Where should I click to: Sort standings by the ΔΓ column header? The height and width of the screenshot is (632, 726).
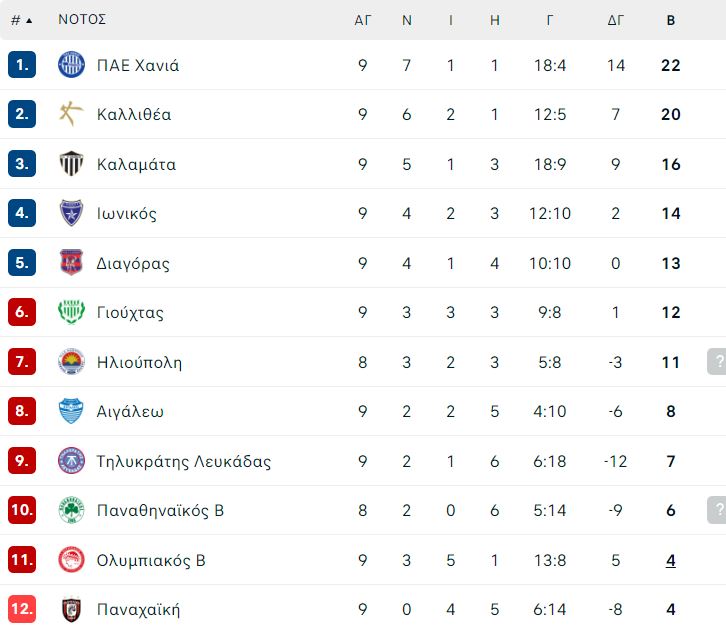coord(615,20)
